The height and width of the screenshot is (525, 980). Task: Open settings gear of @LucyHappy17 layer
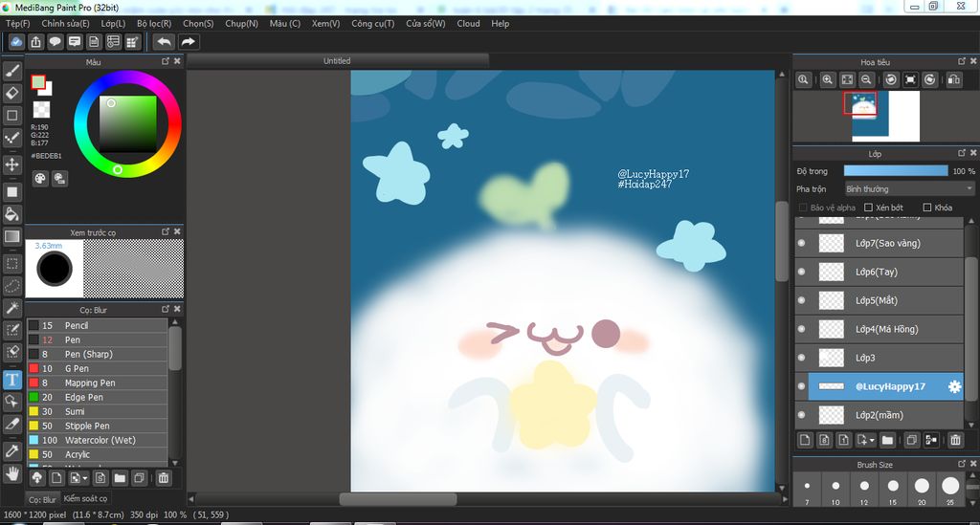[x=954, y=386]
